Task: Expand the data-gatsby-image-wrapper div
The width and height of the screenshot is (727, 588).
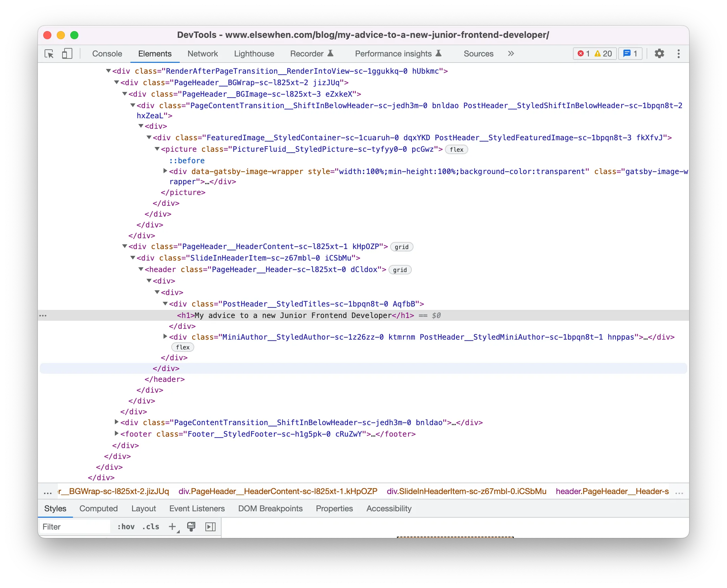Action: click(x=165, y=171)
